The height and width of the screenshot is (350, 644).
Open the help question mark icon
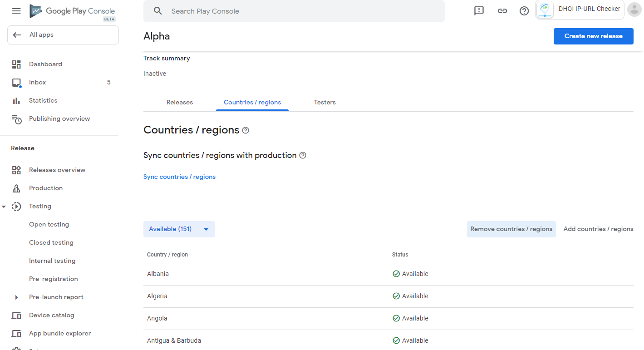[524, 11]
